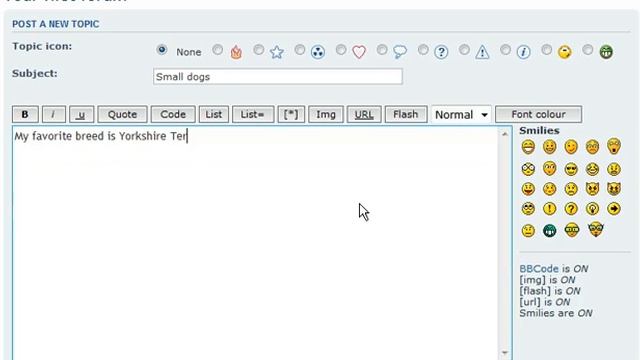Apply italic with the i button
640x360 pixels.
[x=53, y=114]
